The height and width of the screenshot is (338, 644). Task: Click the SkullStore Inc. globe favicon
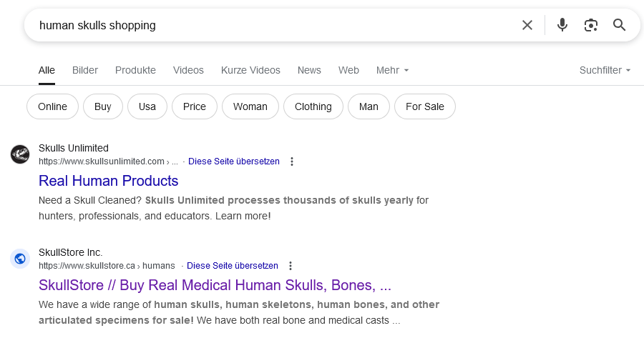(20, 259)
